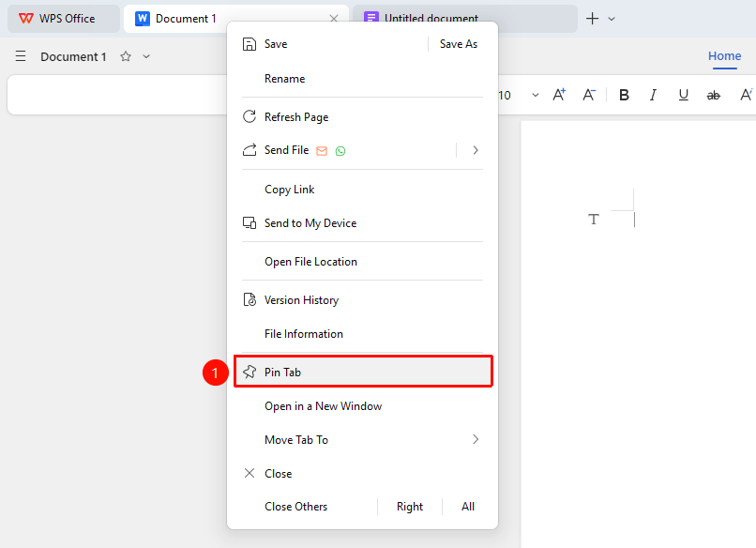Screen dimensions: 756x548
Task: Open dropdown next to Document 1 star
Action: (x=146, y=56)
